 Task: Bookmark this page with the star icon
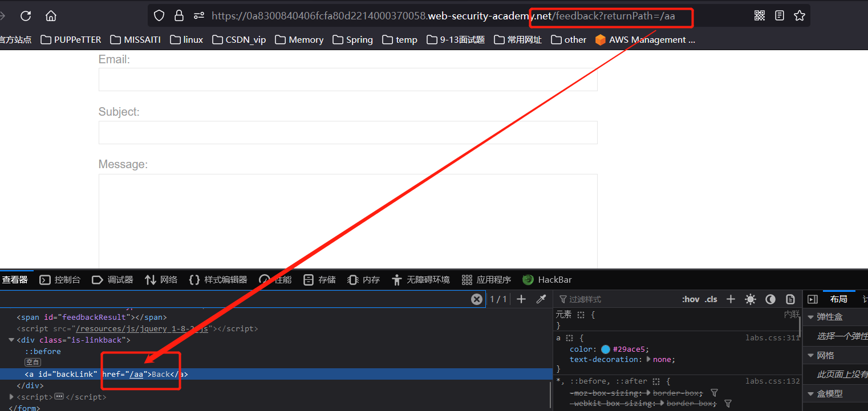[x=800, y=16]
